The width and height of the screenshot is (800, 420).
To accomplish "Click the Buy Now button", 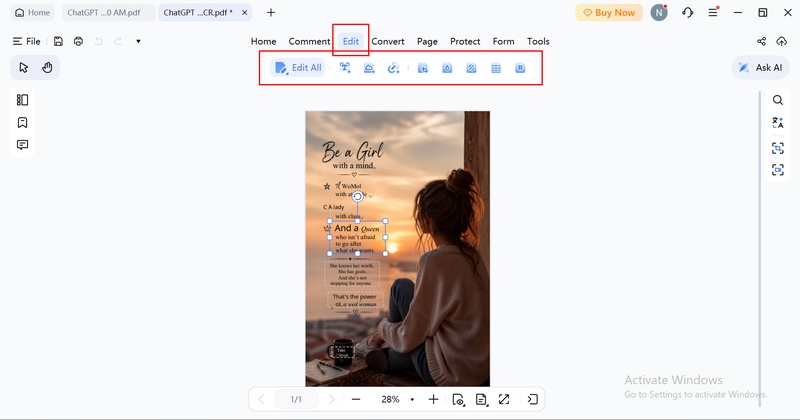I will click(609, 13).
